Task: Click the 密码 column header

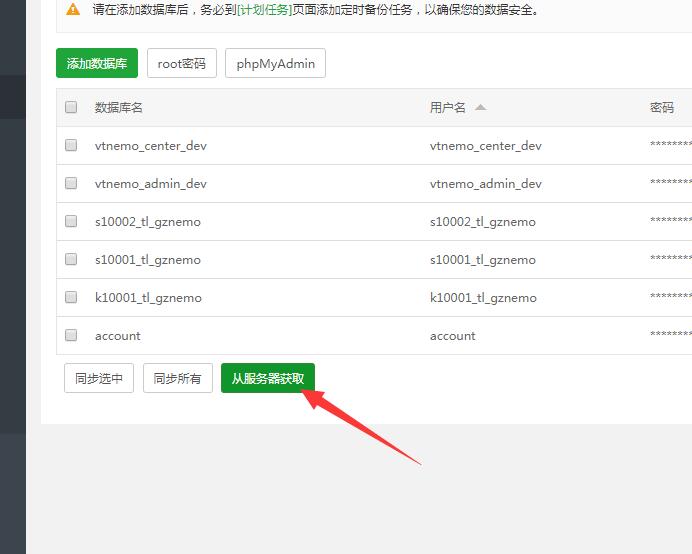Action: tap(662, 107)
